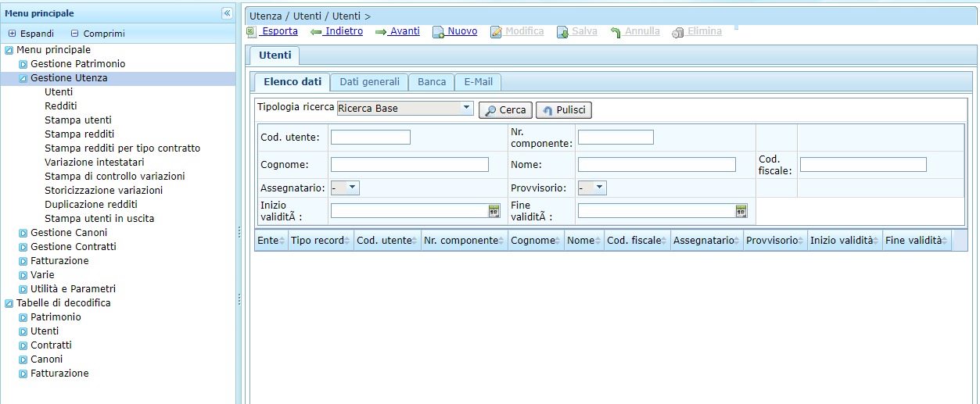Click the Esporta link

click(x=279, y=31)
